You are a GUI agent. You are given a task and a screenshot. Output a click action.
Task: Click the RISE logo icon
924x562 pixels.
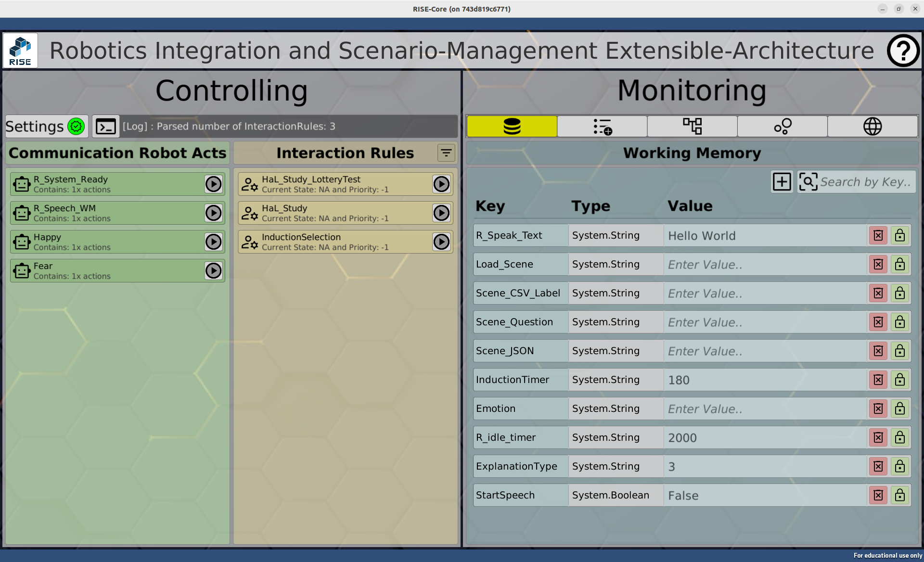(20, 51)
